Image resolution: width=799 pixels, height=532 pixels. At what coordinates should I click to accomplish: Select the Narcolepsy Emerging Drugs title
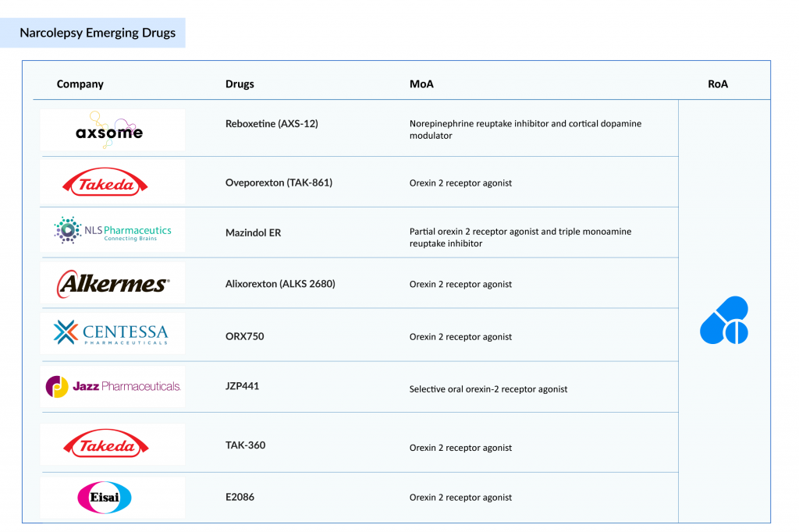pyautogui.click(x=98, y=33)
